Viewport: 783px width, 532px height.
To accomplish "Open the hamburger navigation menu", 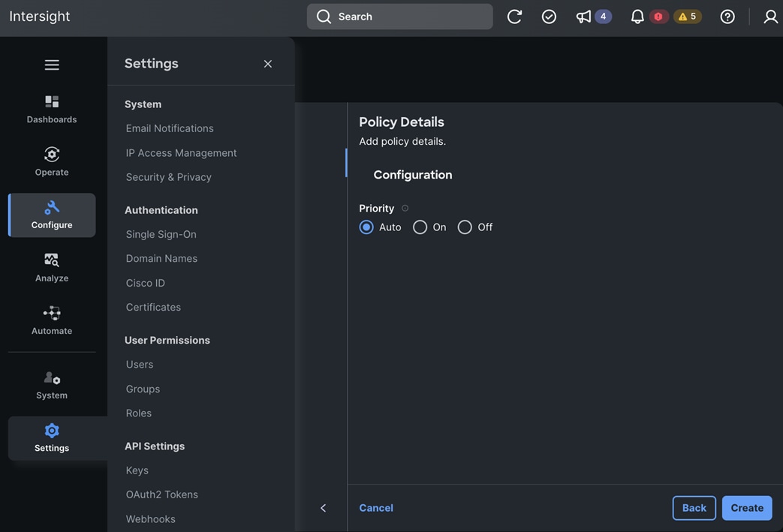I will (52, 65).
